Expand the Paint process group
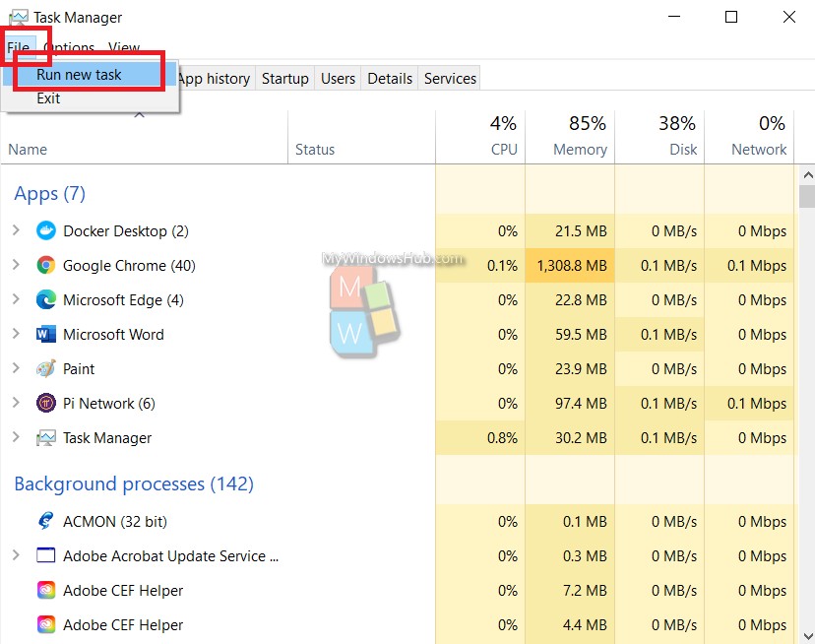This screenshot has height=644, width=815. tap(16, 368)
